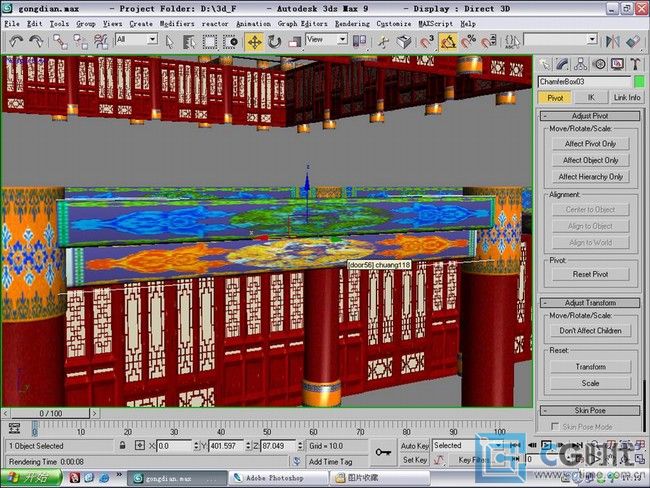Screen dimensions: 650x488
Task: Activate the Select and Link tool
Action: (x=61, y=41)
